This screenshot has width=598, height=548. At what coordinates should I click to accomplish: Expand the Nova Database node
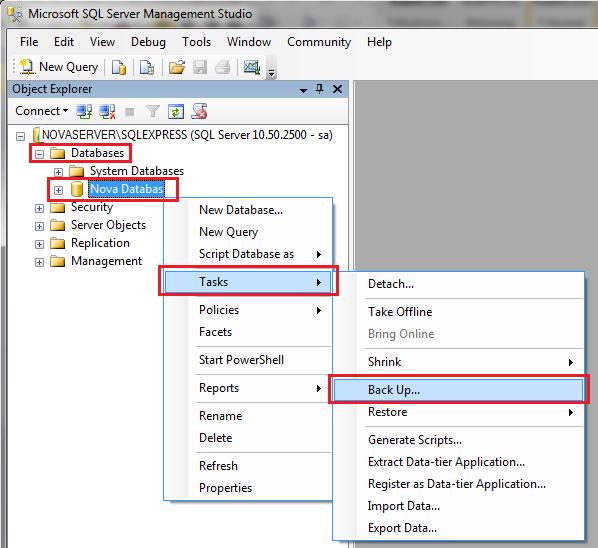tap(58, 190)
